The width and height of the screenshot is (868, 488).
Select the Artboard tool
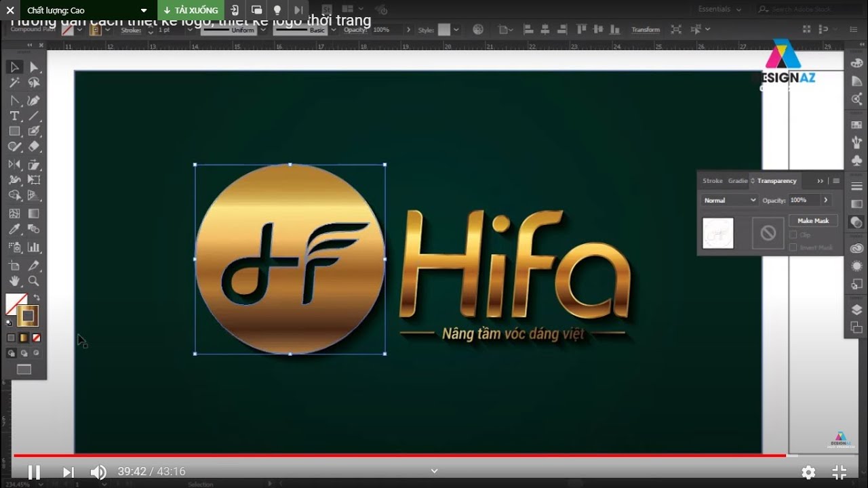click(14, 266)
